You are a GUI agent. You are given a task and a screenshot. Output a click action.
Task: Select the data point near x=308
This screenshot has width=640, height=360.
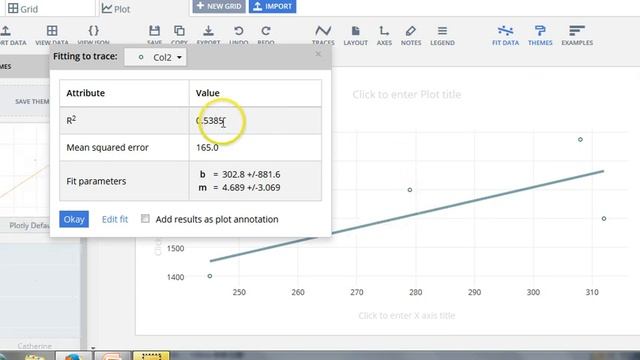pos(580,140)
